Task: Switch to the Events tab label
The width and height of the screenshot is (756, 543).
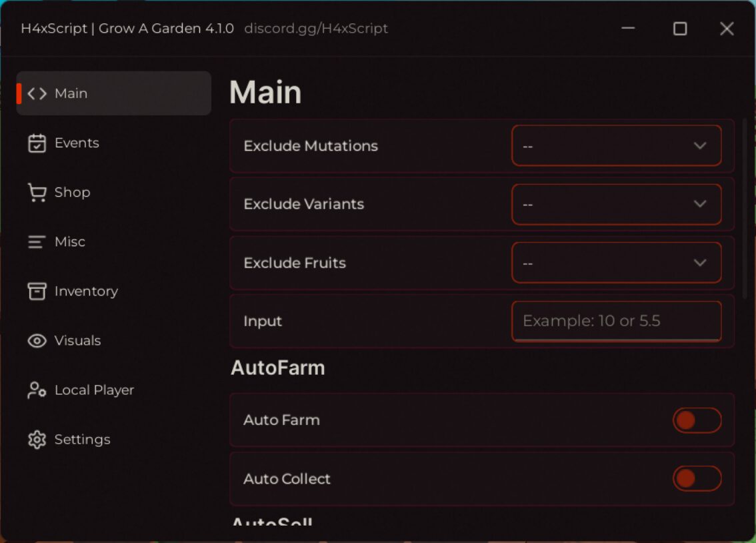Action: click(77, 143)
